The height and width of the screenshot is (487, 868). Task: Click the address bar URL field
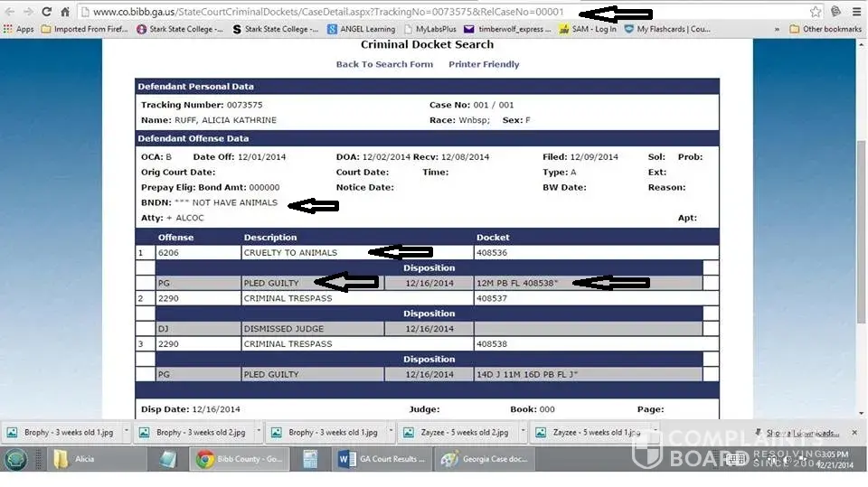click(443, 12)
